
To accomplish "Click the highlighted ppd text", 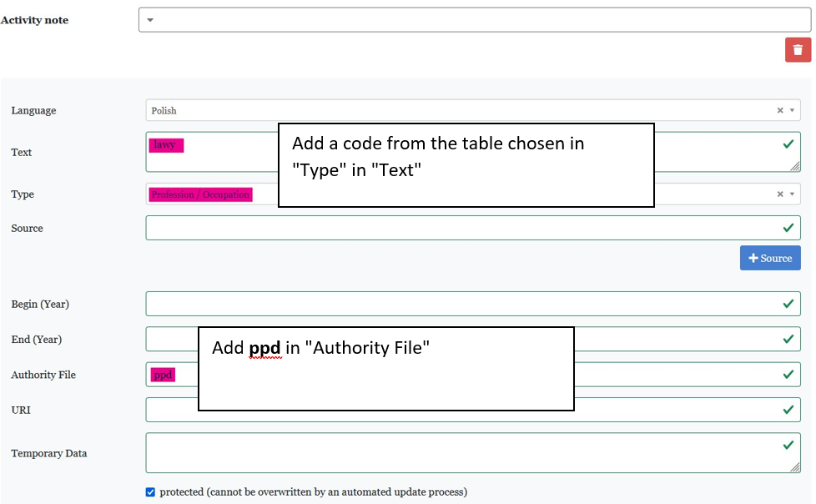I will pos(163,375).
